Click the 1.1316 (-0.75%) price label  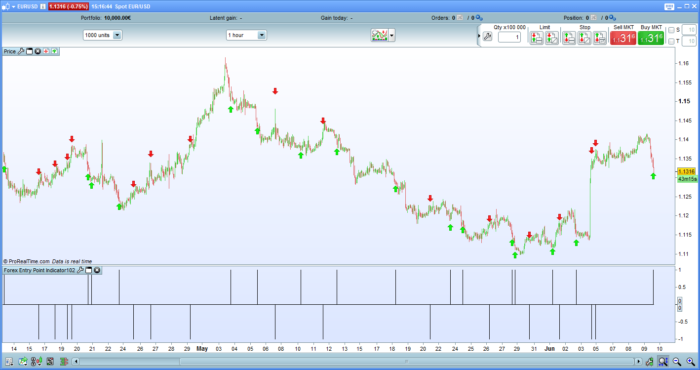pos(68,7)
